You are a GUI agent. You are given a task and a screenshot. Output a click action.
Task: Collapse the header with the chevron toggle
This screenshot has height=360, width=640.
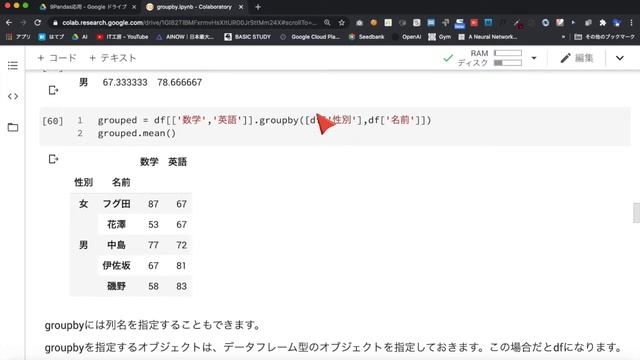tap(620, 58)
